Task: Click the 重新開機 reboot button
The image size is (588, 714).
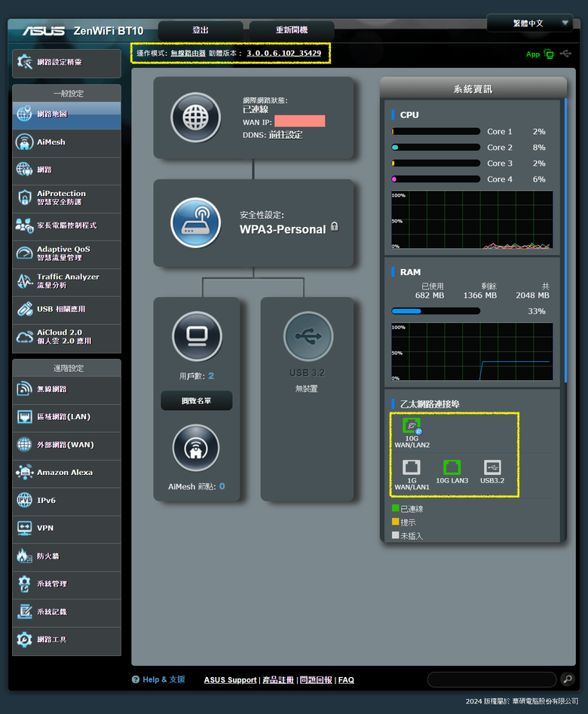Action: click(x=292, y=30)
